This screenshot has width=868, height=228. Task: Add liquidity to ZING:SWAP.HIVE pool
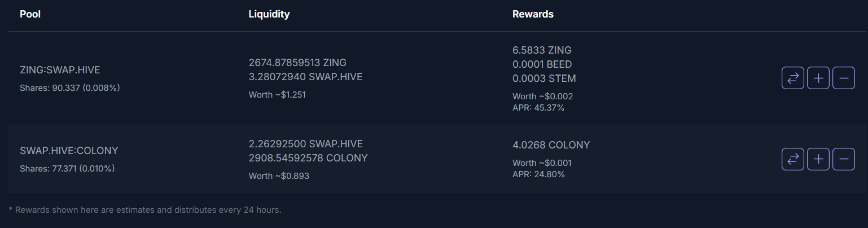tap(818, 78)
